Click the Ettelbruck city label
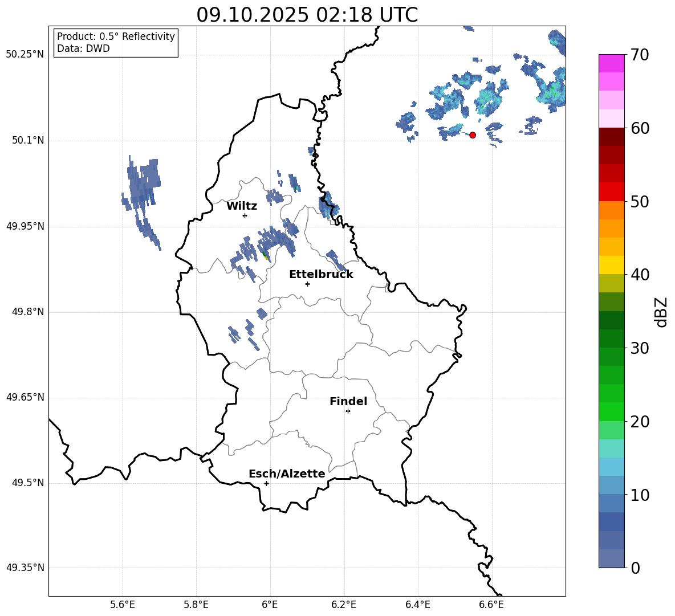675x616 pixels. pos(321,275)
